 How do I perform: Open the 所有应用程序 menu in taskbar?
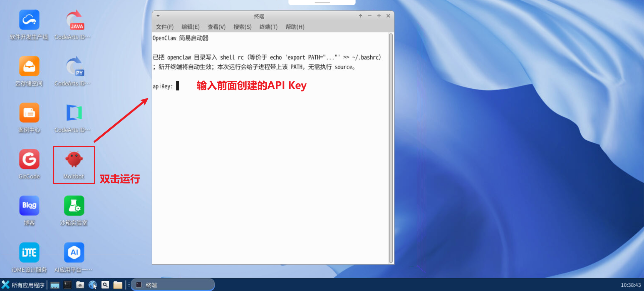(x=23, y=285)
